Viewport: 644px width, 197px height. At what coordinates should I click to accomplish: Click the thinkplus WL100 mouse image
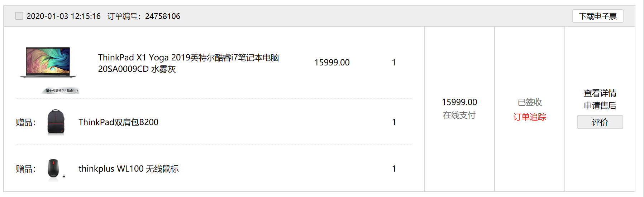pyautogui.click(x=56, y=169)
